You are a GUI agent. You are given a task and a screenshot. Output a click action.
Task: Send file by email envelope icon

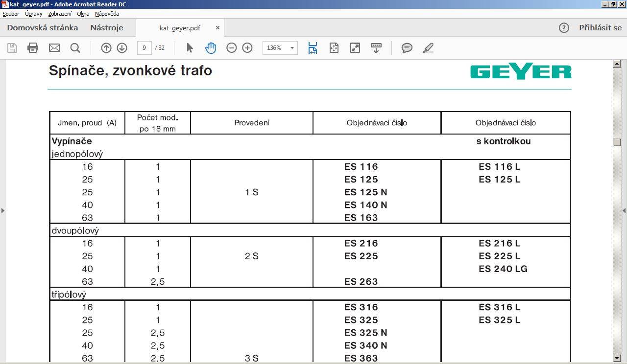(54, 47)
